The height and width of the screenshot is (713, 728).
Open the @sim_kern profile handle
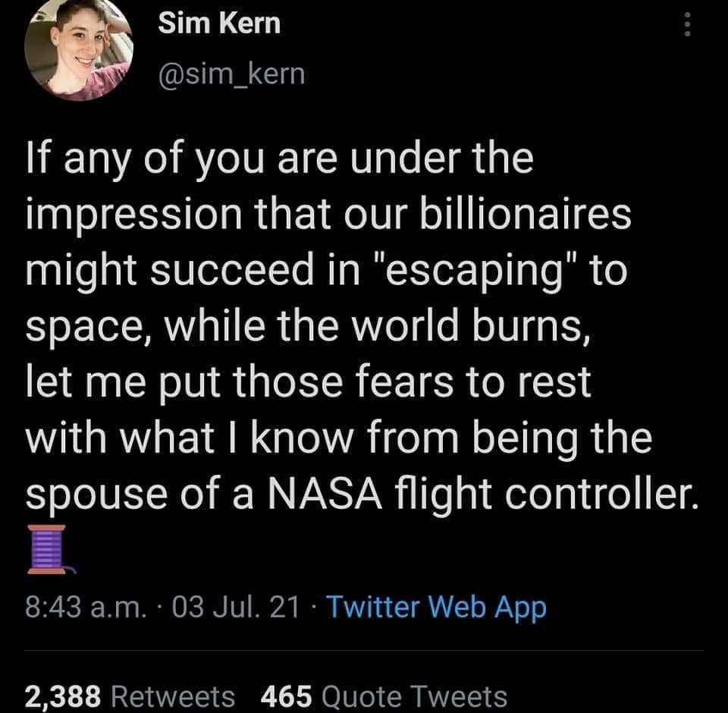click(x=231, y=73)
